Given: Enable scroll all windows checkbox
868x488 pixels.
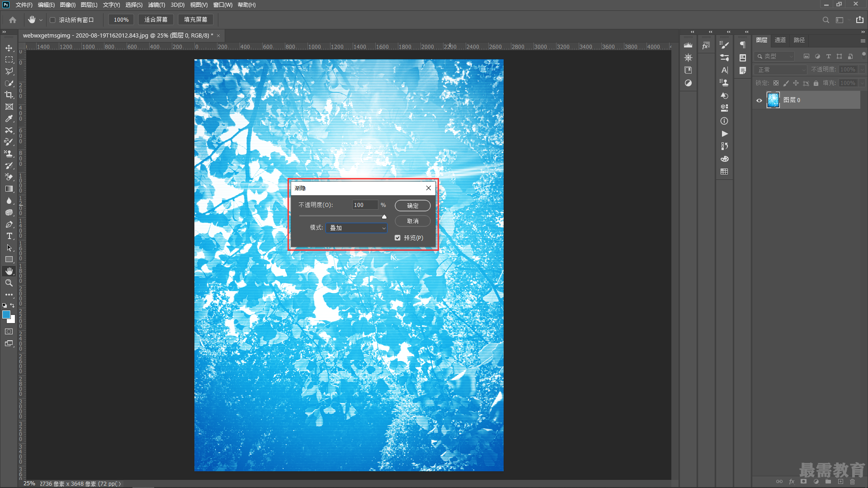Looking at the screenshot, I should [52, 20].
